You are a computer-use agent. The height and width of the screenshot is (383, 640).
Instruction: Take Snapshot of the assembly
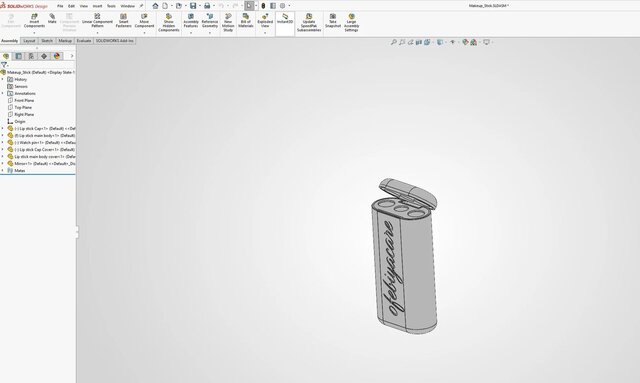click(333, 21)
